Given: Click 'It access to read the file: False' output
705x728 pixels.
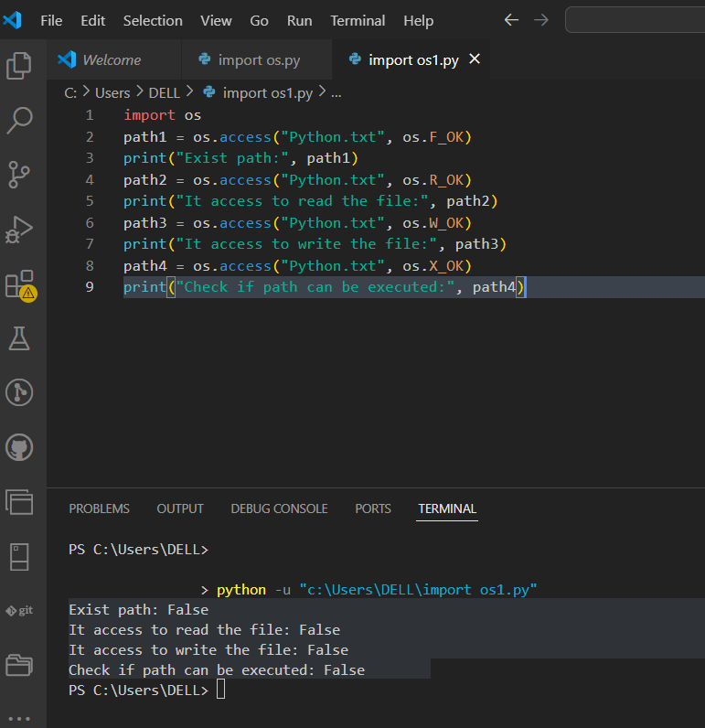Looking at the screenshot, I should 204,630.
